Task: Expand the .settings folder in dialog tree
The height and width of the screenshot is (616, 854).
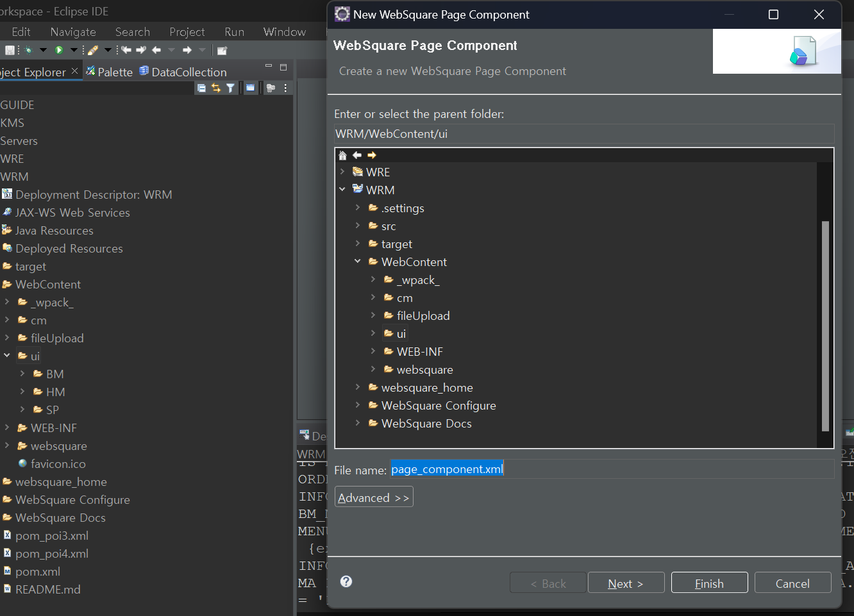Action: (358, 208)
